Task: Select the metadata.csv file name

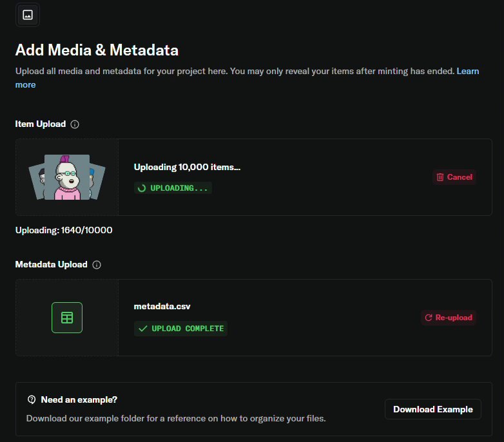Action: (162, 307)
